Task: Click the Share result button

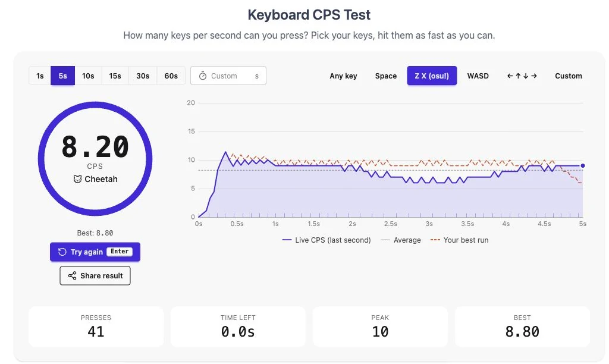Action: pyautogui.click(x=95, y=276)
